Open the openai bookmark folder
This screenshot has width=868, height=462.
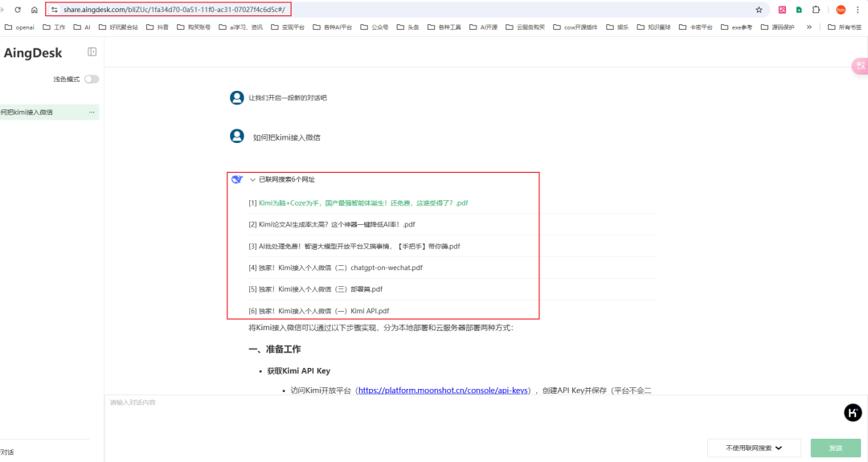(19, 27)
